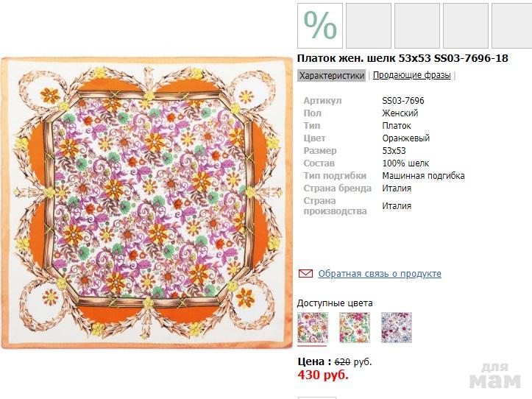This screenshot has width=532, height=399.
Task: Select the third blue-lilac color swatch
Action: coord(396,328)
